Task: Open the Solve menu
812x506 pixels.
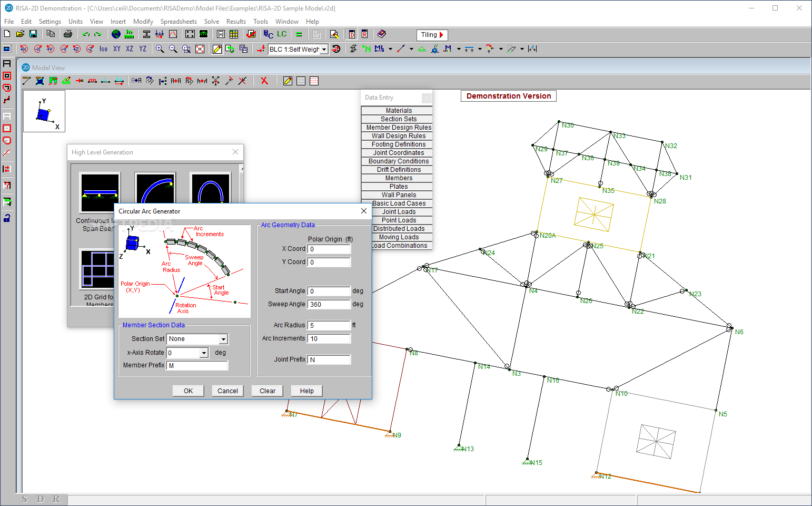Action: pyautogui.click(x=212, y=22)
